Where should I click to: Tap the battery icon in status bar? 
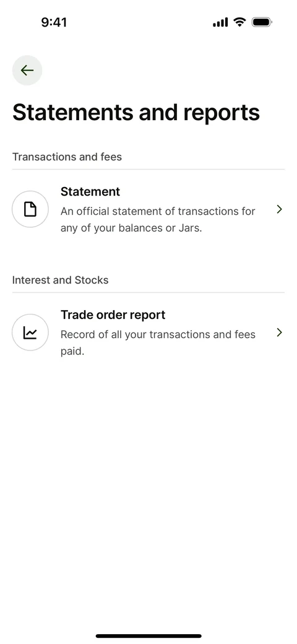click(262, 22)
